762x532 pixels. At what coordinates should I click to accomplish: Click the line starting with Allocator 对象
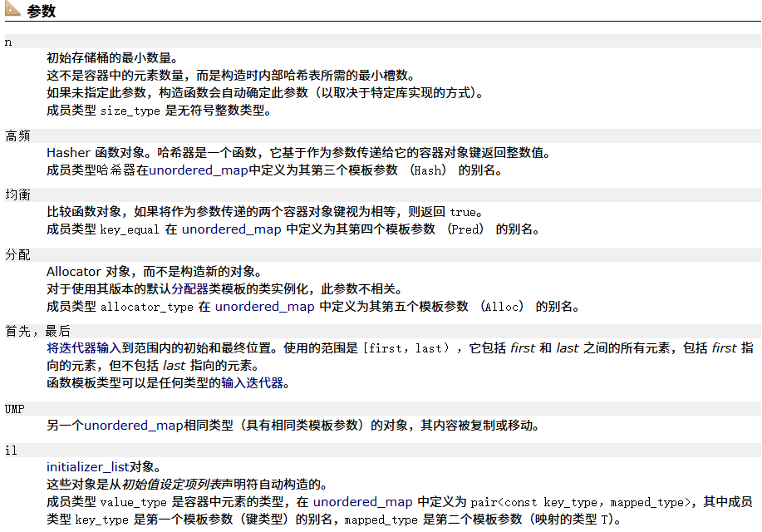pyautogui.click(x=154, y=271)
